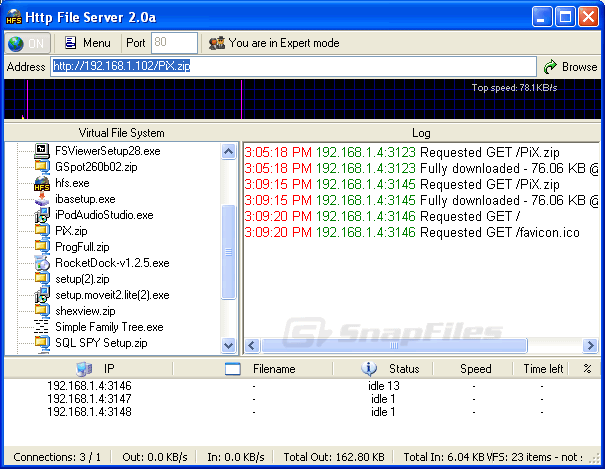605x469 pixels.
Task: Click the globe icon on ON button
Action: click(16, 44)
